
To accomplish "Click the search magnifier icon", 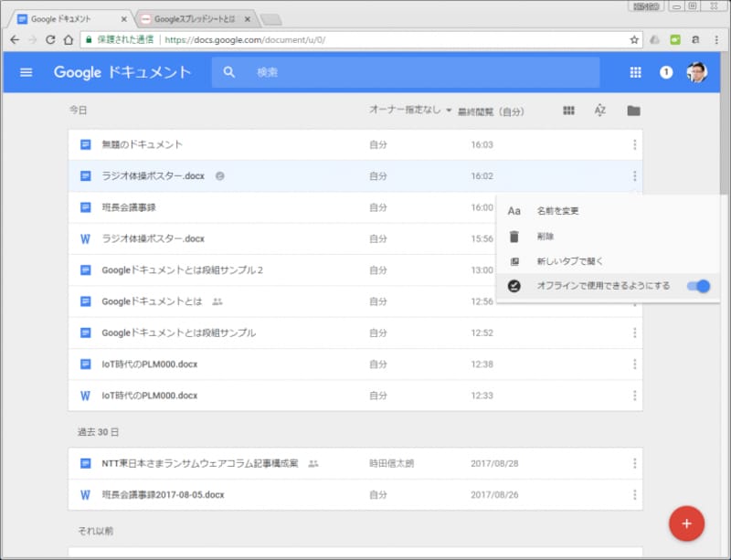I will pyautogui.click(x=229, y=71).
